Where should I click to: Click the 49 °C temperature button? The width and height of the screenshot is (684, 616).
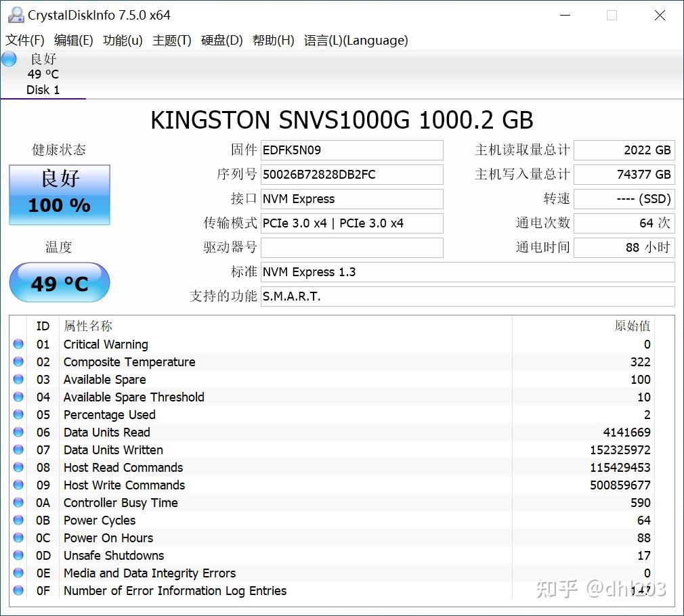[x=60, y=282]
